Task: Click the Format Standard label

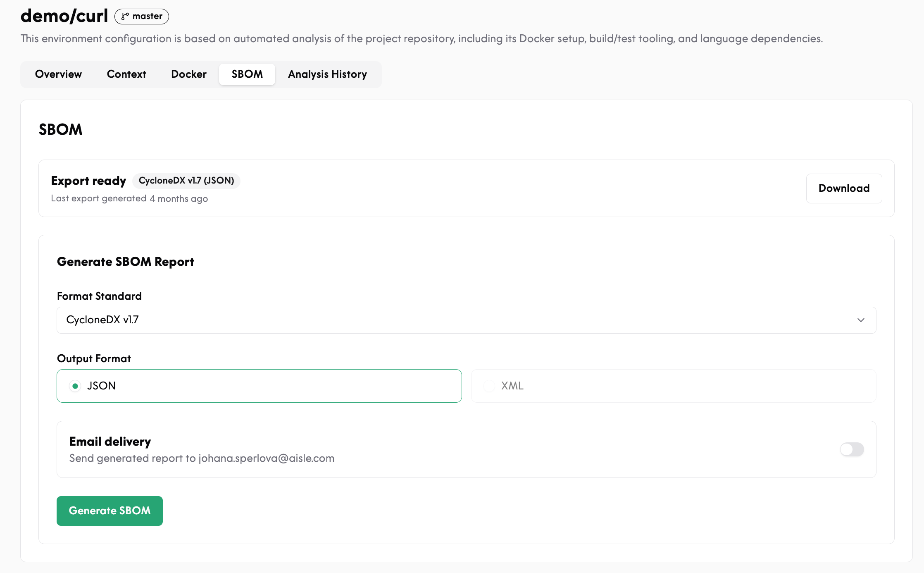Action: (x=99, y=296)
